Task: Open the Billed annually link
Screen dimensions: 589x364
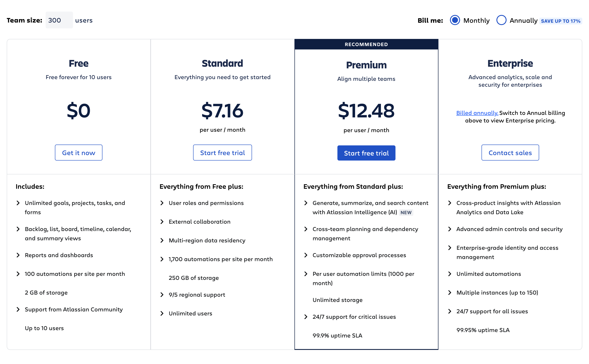Action: click(477, 113)
